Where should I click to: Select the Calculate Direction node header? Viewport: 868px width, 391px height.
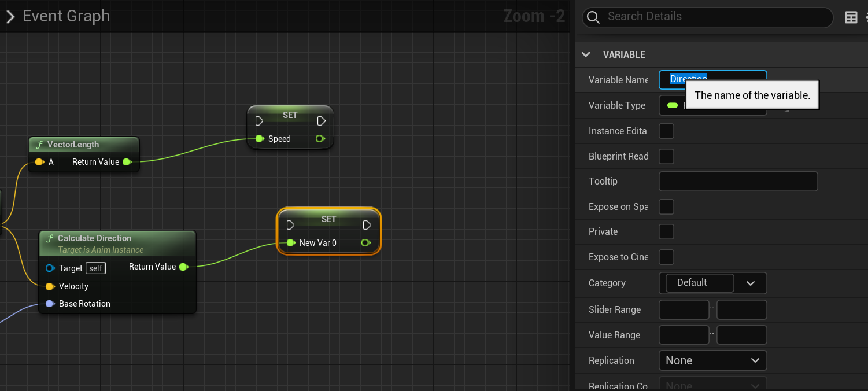pyautogui.click(x=117, y=244)
